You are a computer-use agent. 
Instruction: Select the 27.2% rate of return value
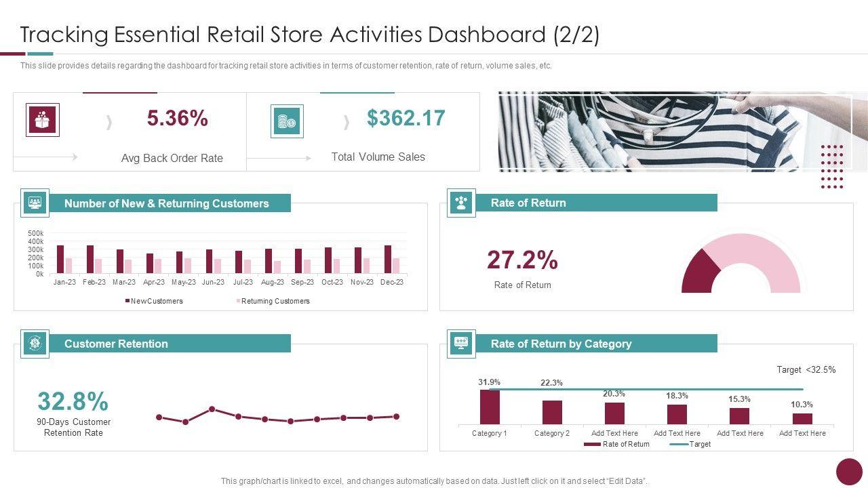tap(522, 260)
